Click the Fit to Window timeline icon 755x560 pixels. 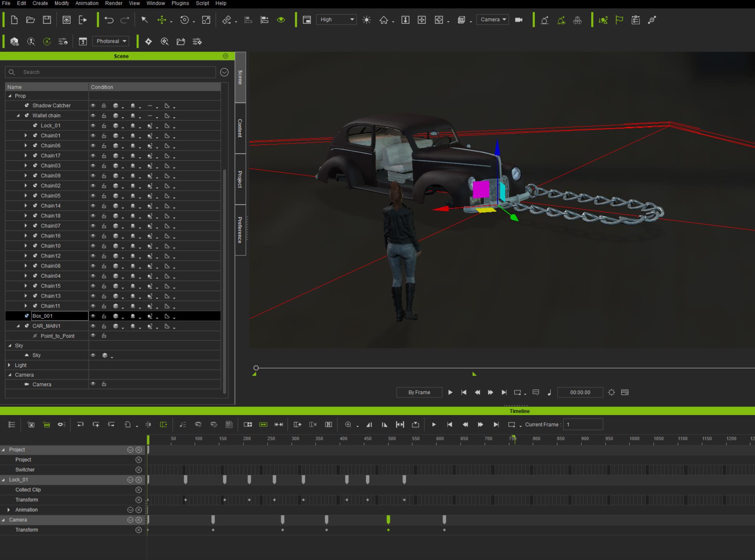tap(400, 425)
